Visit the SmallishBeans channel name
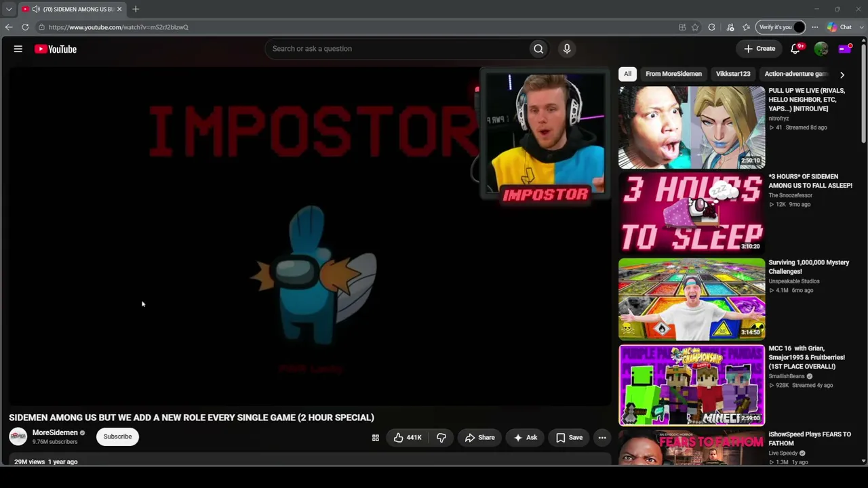The image size is (868, 488). tap(787, 376)
